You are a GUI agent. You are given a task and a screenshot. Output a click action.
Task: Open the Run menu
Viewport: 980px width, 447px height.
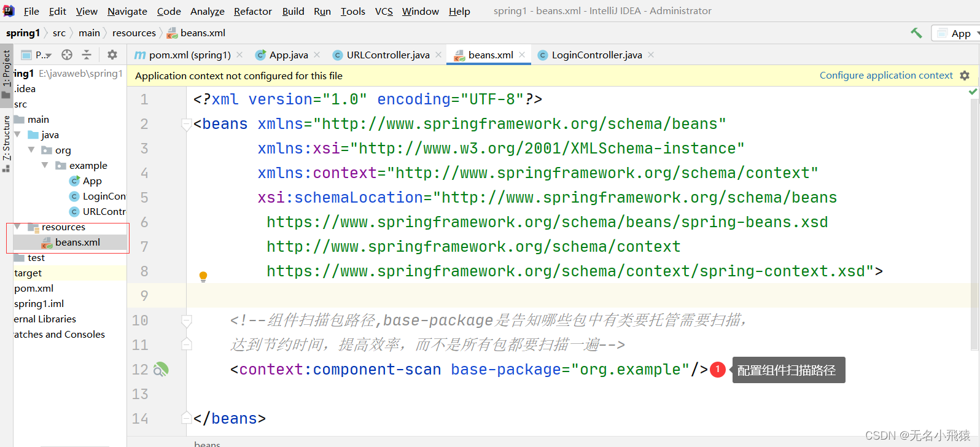click(322, 11)
